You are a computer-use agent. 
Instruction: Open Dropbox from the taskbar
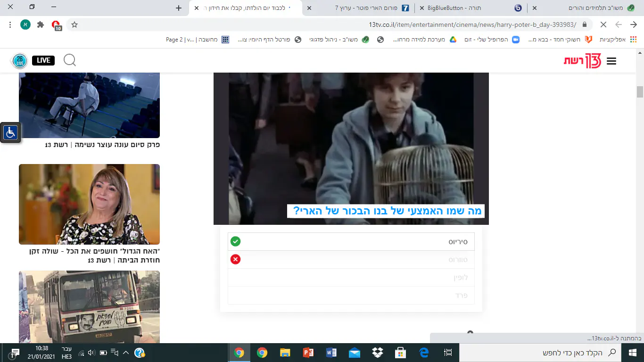[378, 353]
